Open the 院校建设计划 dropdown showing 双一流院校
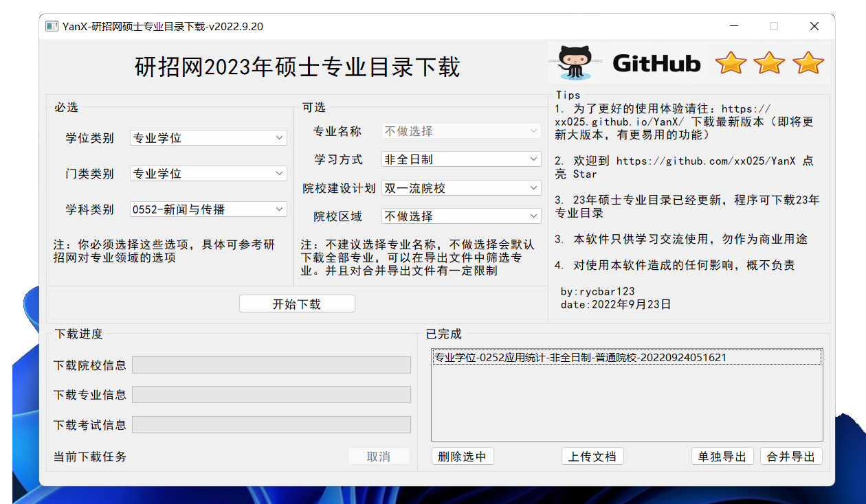Viewport: 866px width, 504px height. [x=461, y=188]
